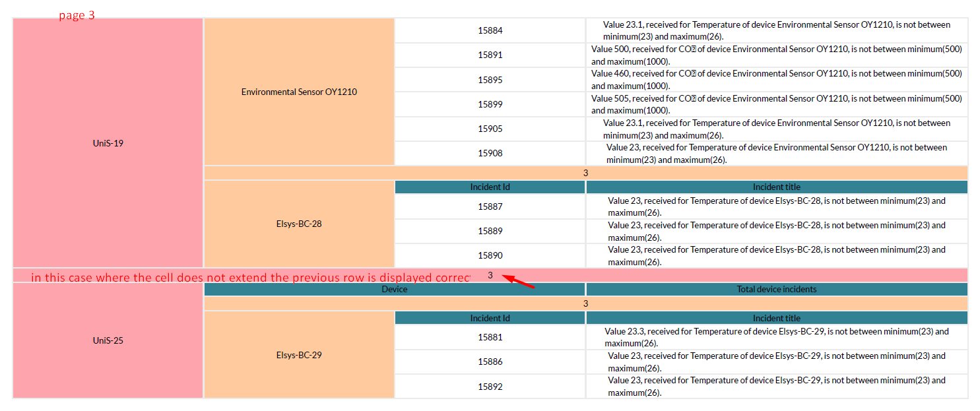Click the page 3 annotation label
Viewport: 980px width, 411px height.
[77, 15]
